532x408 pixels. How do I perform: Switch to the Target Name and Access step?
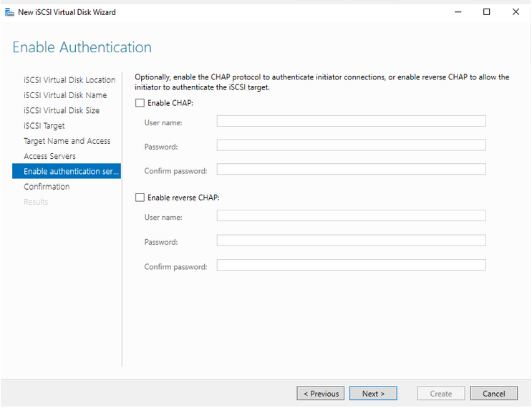pyautogui.click(x=67, y=141)
